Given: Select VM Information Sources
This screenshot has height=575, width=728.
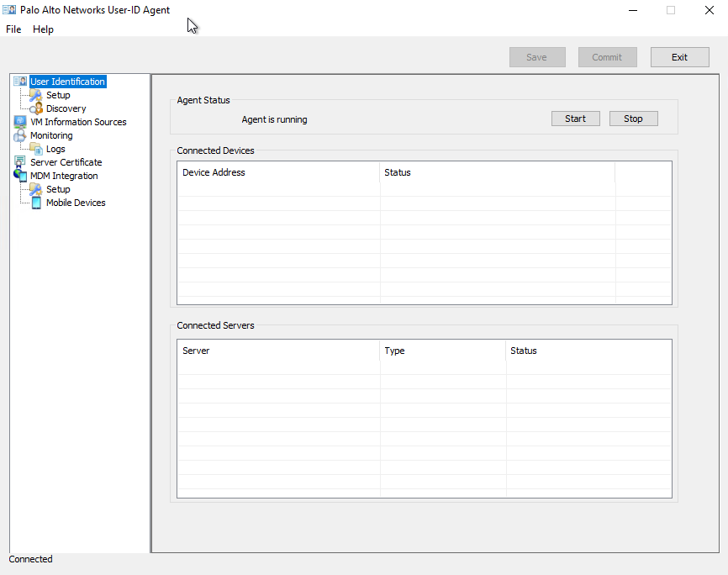Looking at the screenshot, I should (x=78, y=122).
